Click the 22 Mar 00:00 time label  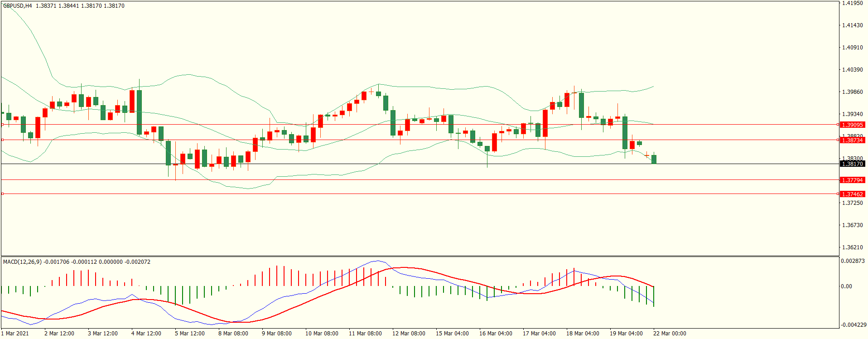pyautogui.click(x=670, y=334)
